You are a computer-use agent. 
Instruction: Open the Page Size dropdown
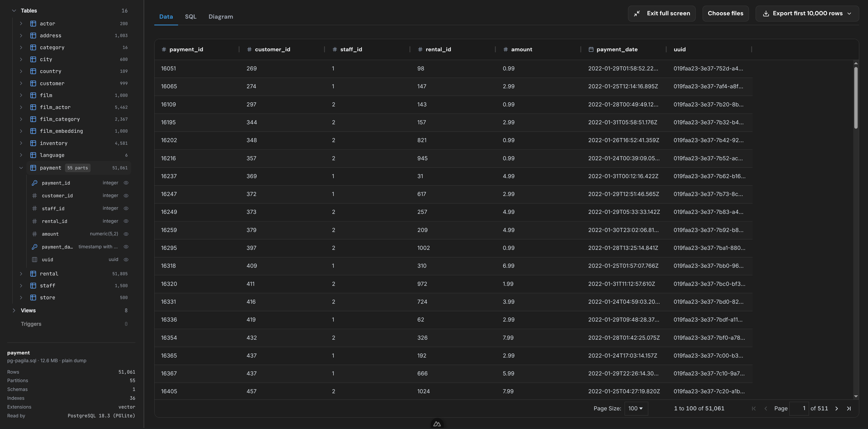[636, 409]
